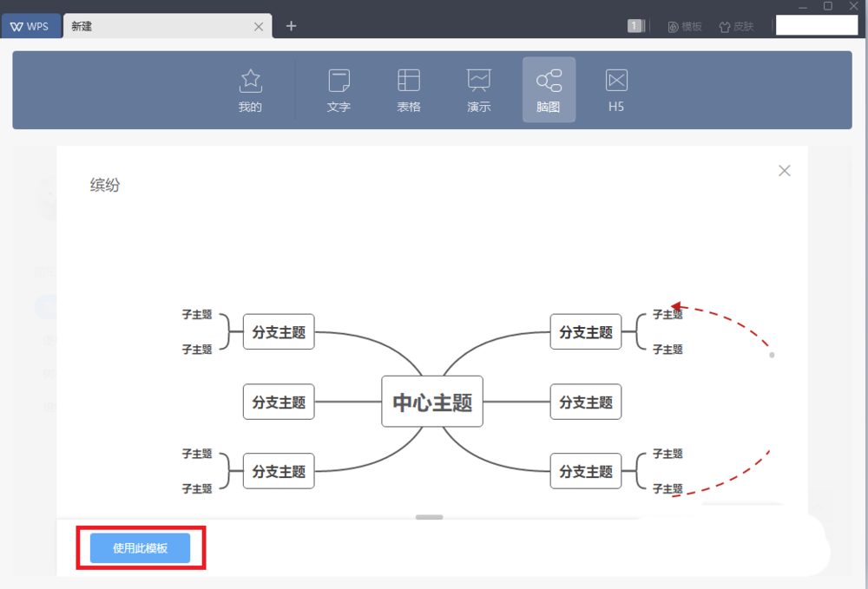Select the H5 document type
The height and width of the screenshot is (589, 868).
pos(616,90)
